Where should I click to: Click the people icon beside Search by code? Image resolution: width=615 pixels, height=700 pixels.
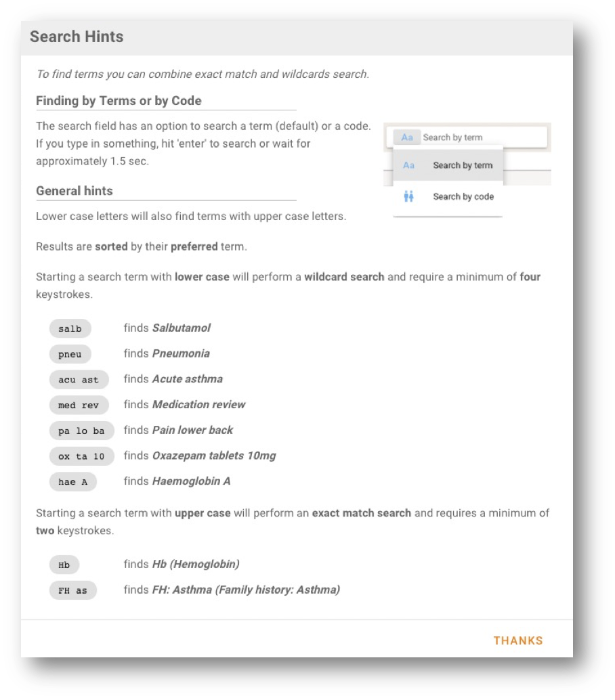tap(408, 197)
